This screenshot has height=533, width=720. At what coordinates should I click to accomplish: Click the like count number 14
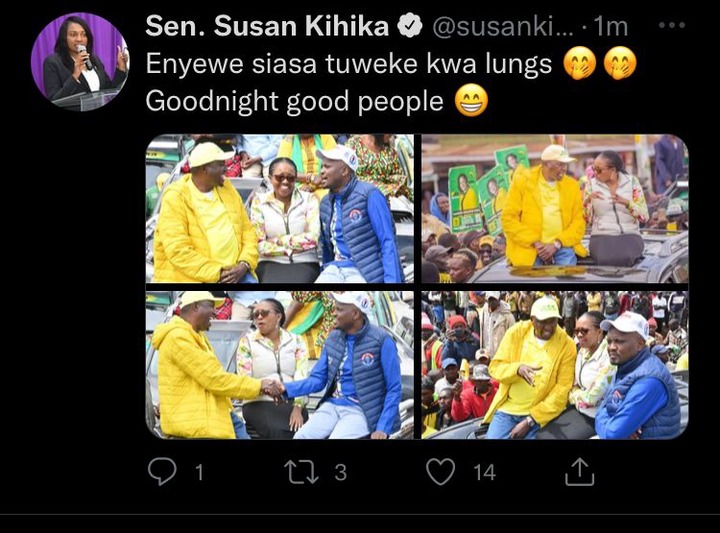[x=484, y=472]
